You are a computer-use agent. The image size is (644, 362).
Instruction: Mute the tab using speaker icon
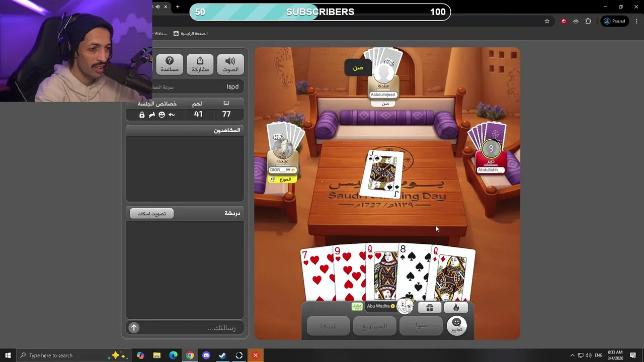point(157,7)
